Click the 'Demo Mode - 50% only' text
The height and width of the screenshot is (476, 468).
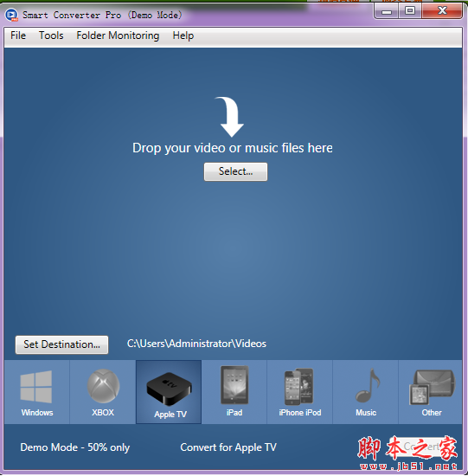tap(75, 447)
